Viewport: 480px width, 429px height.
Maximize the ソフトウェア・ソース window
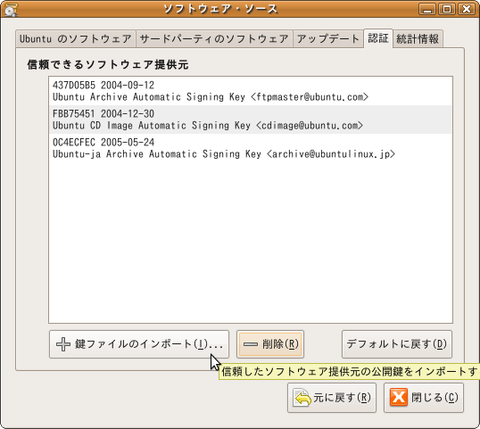(x=447, y=9)
